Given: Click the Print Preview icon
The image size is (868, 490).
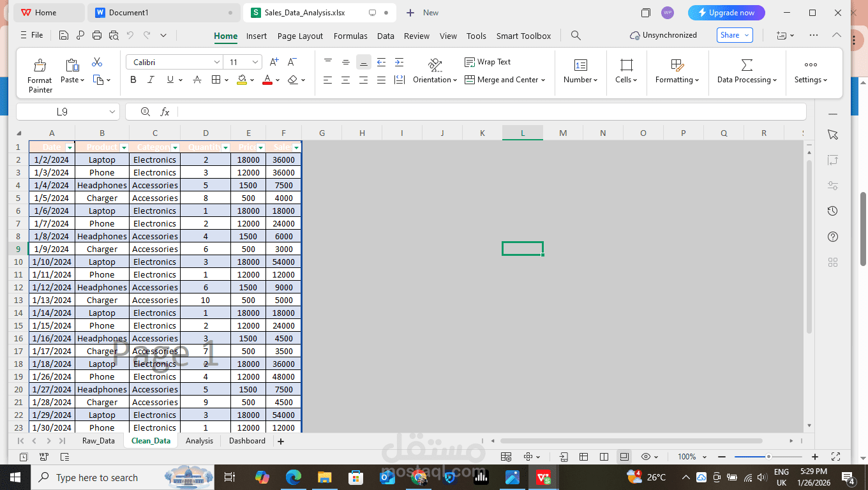Looking at the screenshot, I should coord(114,36).
